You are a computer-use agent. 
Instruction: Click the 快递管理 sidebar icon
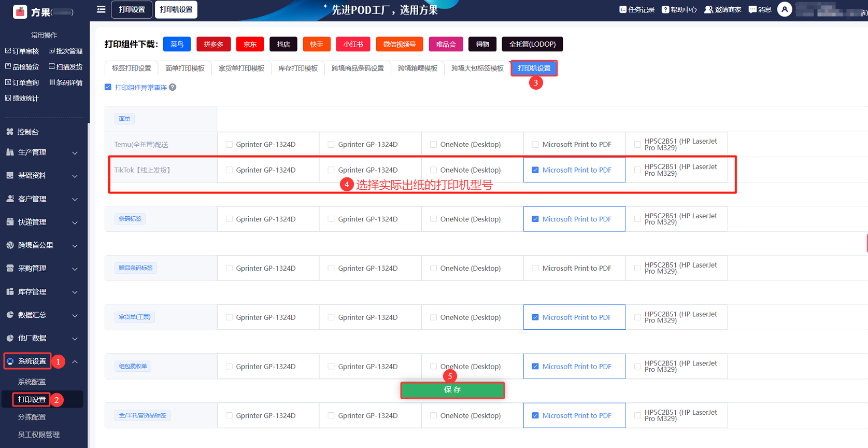[10, 221]
